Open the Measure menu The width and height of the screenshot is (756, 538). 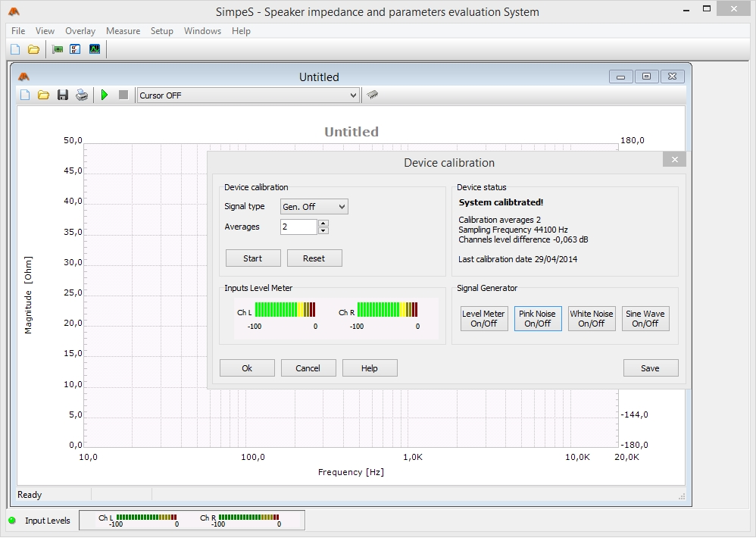coord(123,31)
